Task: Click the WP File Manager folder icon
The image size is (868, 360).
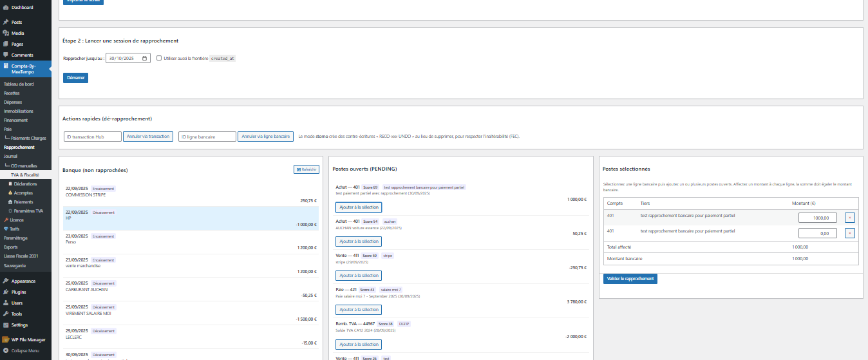Action: click(x=6, y=339)
